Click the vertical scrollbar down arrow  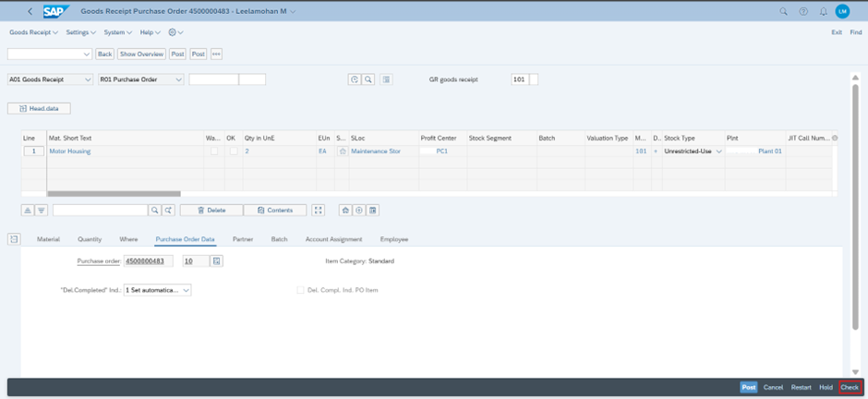click(855, 372)
